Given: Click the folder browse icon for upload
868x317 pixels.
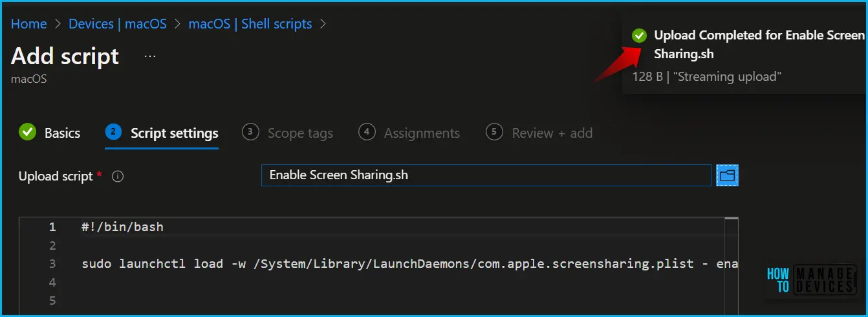Looking at the screenshot, I should click(728, 175).
